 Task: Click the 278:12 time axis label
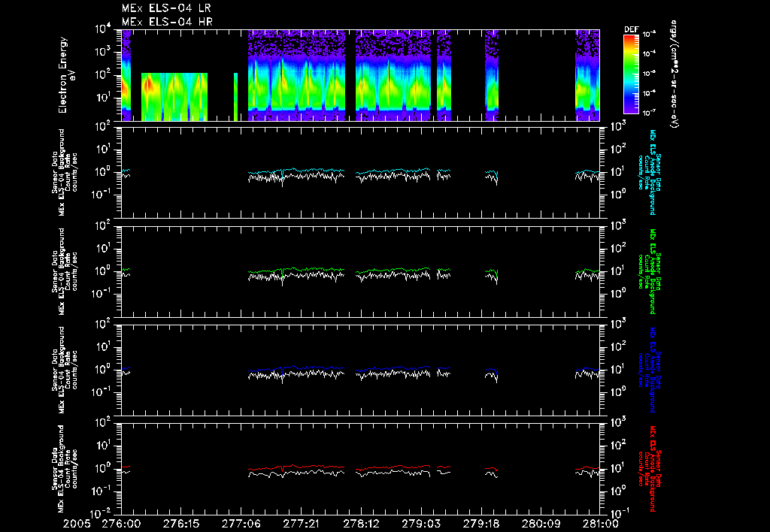point(360,524)
